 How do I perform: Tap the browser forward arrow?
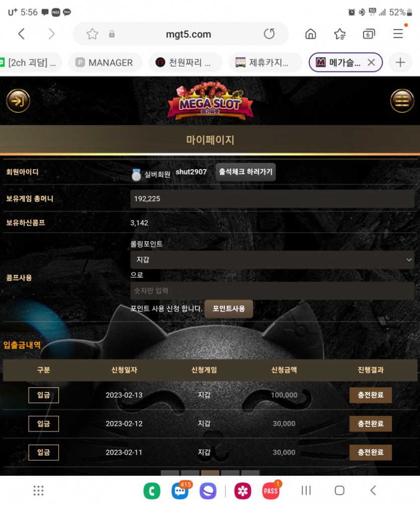(51, 34)
